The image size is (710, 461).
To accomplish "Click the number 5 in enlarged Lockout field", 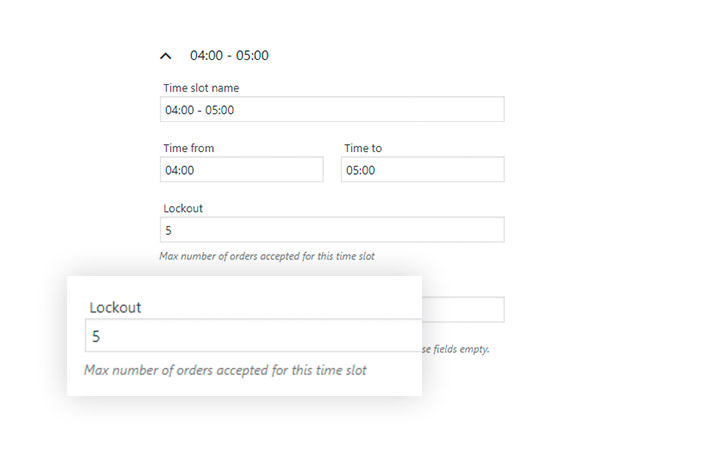I will pyautogui.click(x=96, y=337).
